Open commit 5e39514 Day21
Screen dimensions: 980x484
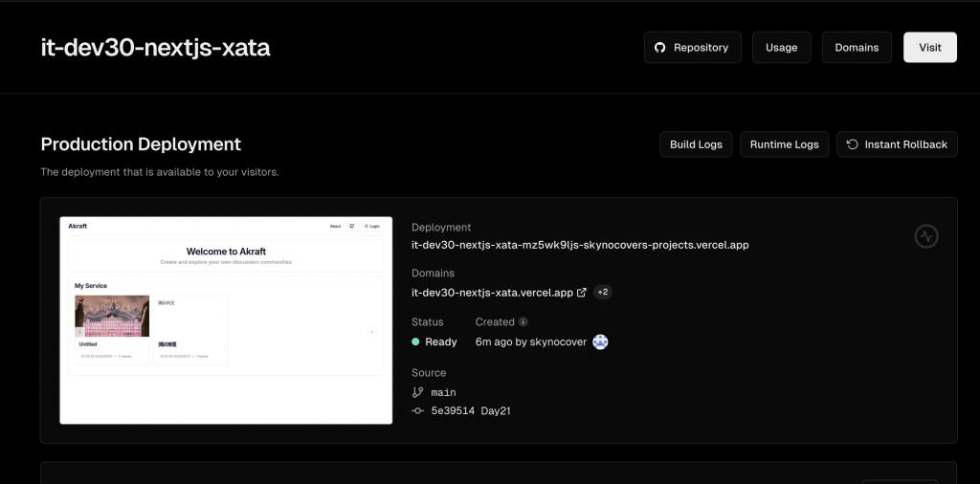click(x=477, y=411)
